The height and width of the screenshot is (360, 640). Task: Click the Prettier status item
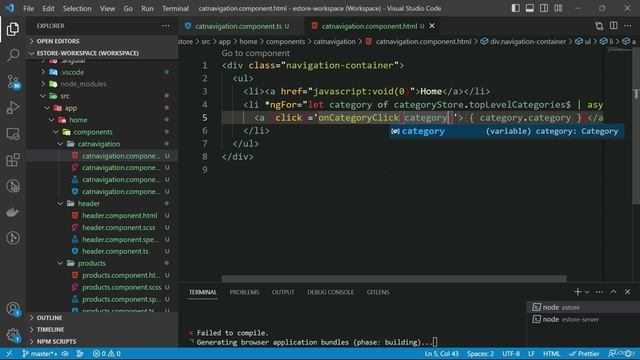584,353
